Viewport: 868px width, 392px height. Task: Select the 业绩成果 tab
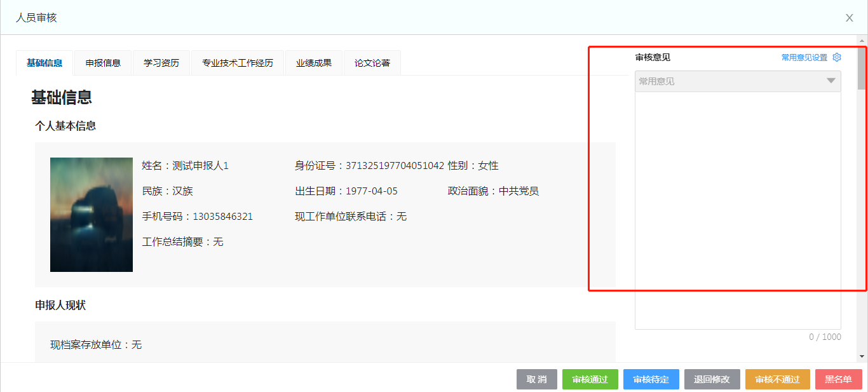(x=314, y=63)
